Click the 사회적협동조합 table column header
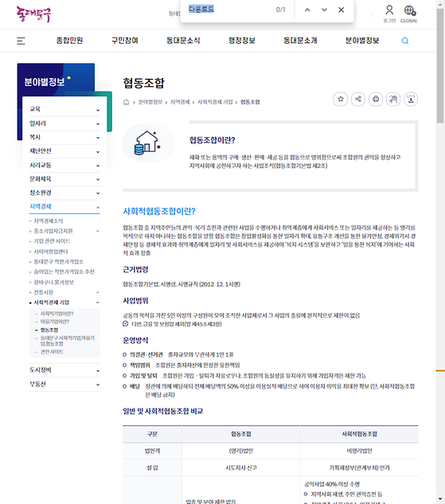 click(359, 434)
